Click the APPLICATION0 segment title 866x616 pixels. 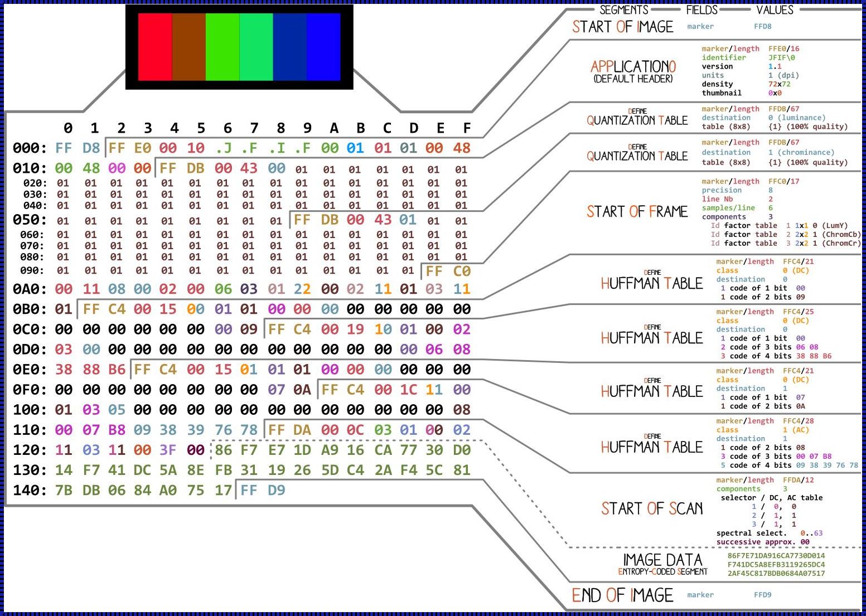[633, 67]
